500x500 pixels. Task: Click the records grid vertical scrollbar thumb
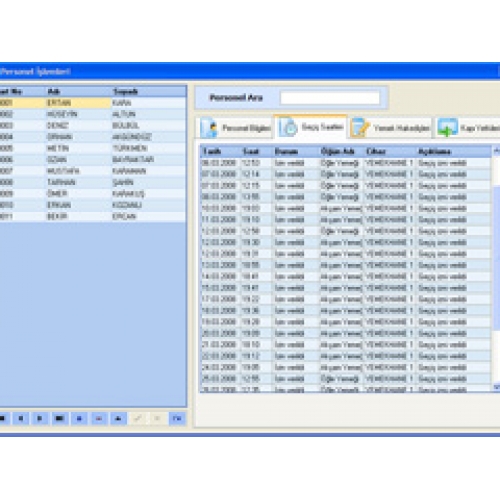point(496,257)
